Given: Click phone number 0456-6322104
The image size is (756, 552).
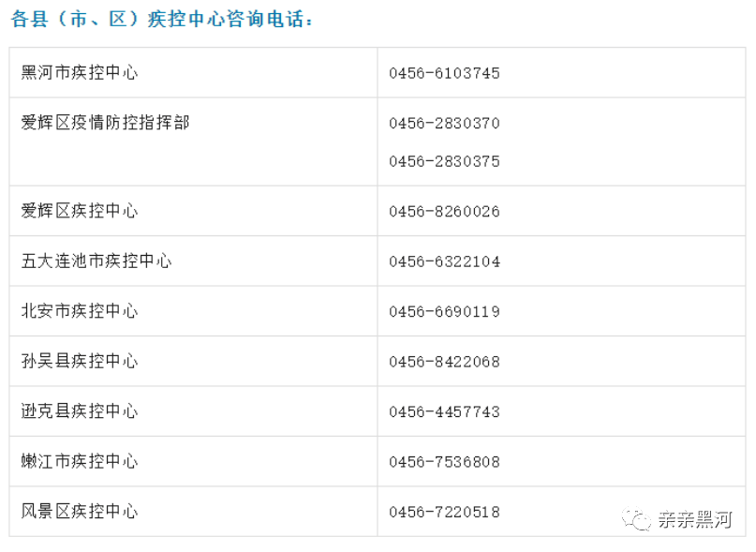Looking at the screenshot, I should [x=444, y=262].
